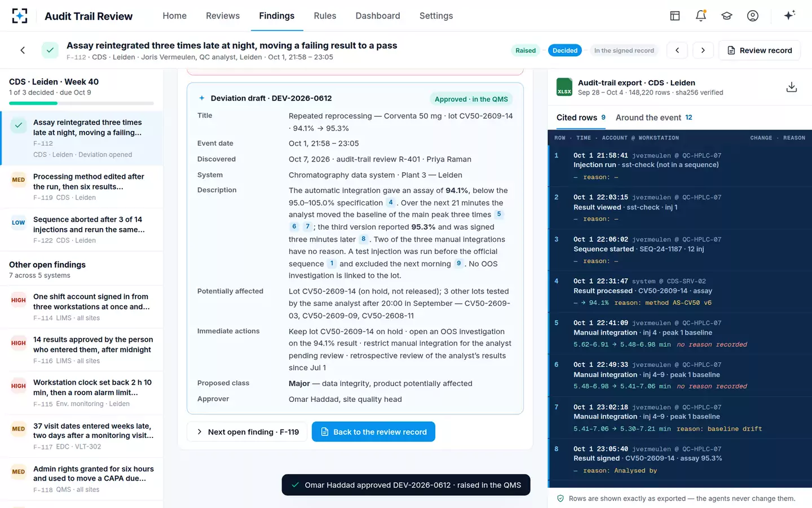Click the CDS · Leiden · Week 40 heading
The width and height of the screenshot is (812, 508).
pos(54,82)
